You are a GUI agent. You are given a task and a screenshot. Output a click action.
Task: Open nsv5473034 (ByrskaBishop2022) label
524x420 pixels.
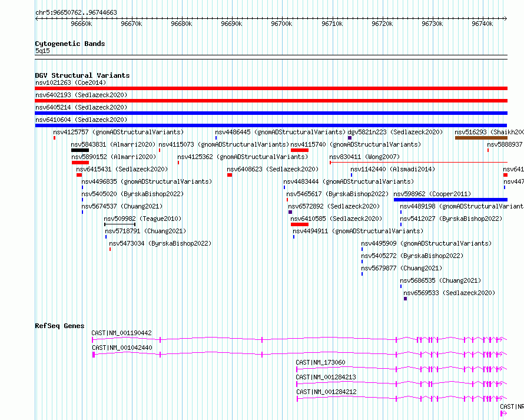[x=160, y=243]
